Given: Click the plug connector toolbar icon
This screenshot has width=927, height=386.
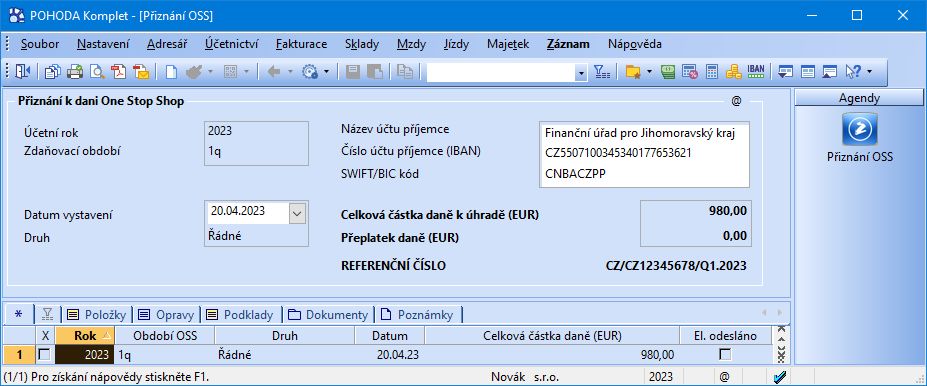Looking at the screenshot, I should click(x=193, y=72).
